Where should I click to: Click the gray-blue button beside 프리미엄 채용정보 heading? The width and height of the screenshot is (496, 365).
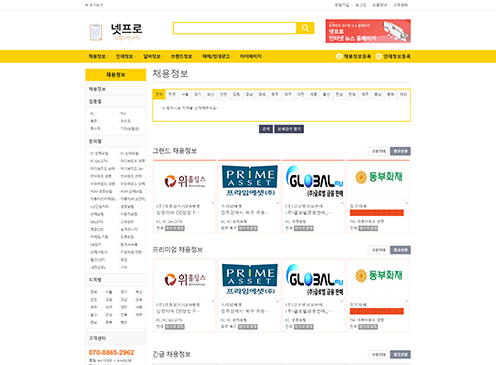click(400, 250)
